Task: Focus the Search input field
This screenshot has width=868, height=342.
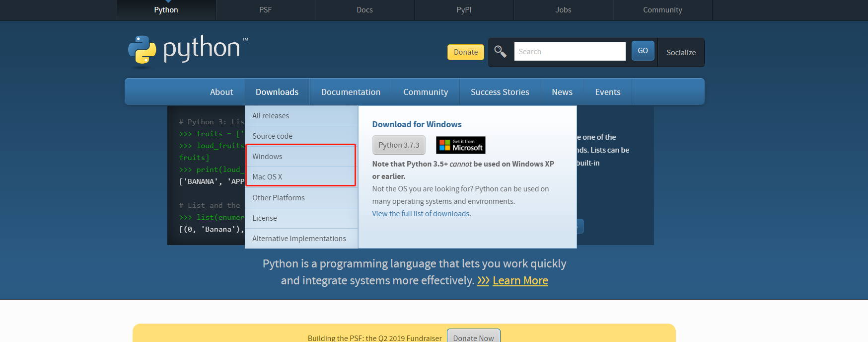Action: coord(570,51)
